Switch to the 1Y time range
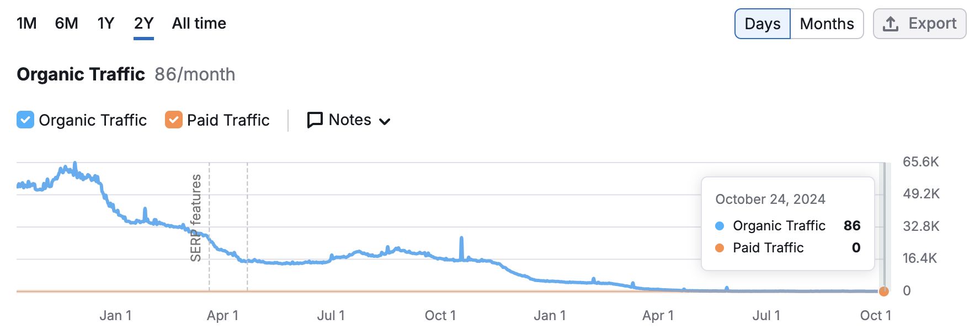The width and height of the screenshot is (980, 335). [105, 23]
